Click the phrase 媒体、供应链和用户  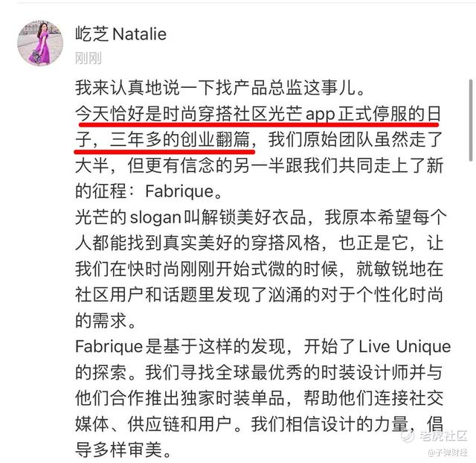click(154, 424)
